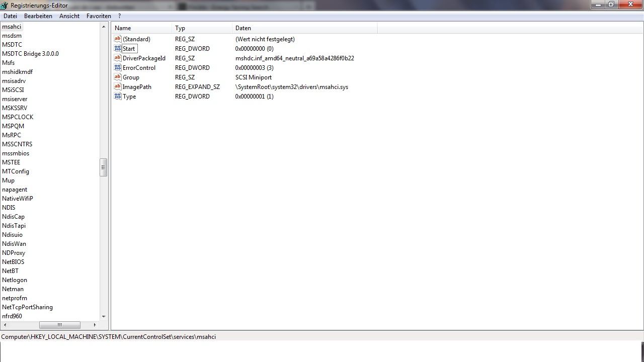Click the mshdc.inf_amd64_neutral data cell
Screen dimensions: 644x362
click(295, 58)
